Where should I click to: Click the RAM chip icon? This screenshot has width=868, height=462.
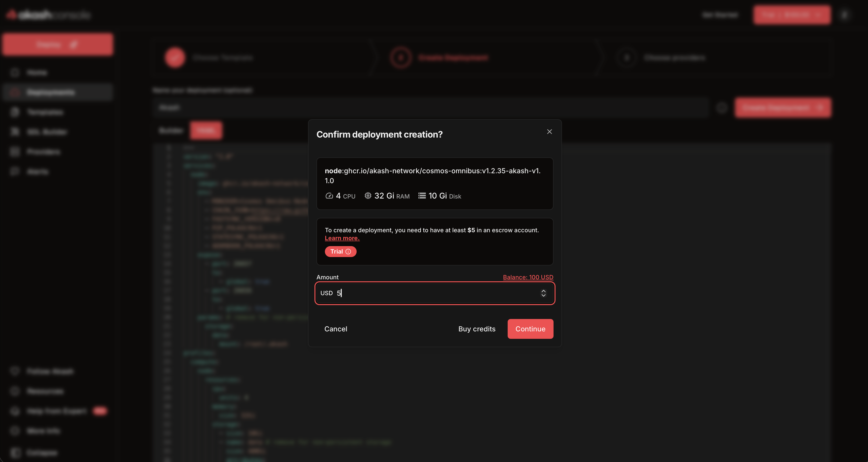(x=368, y=196)
